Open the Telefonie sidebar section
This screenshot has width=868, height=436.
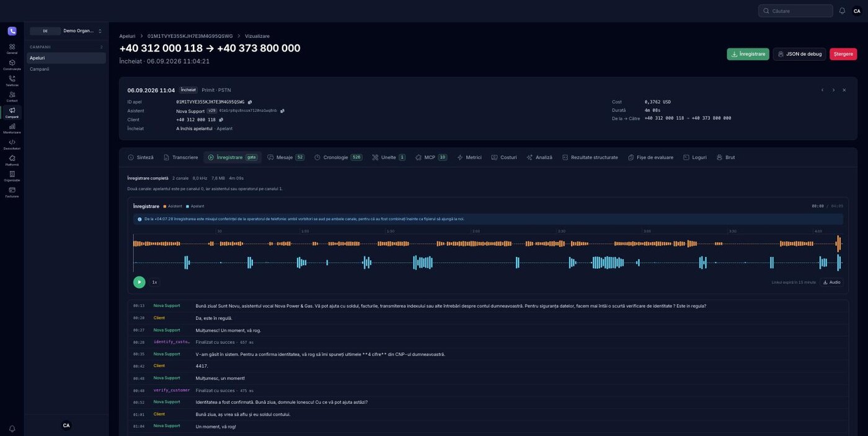12,81
